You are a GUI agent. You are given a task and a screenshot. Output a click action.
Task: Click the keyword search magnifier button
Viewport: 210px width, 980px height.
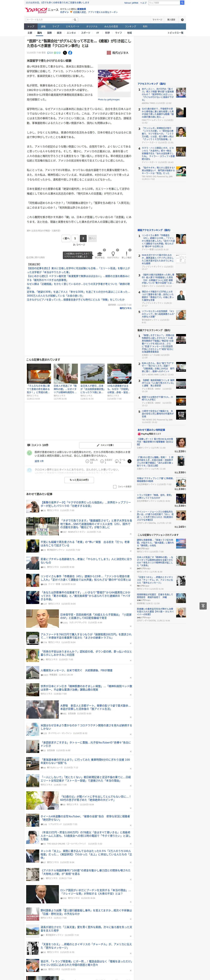[75, 19]
